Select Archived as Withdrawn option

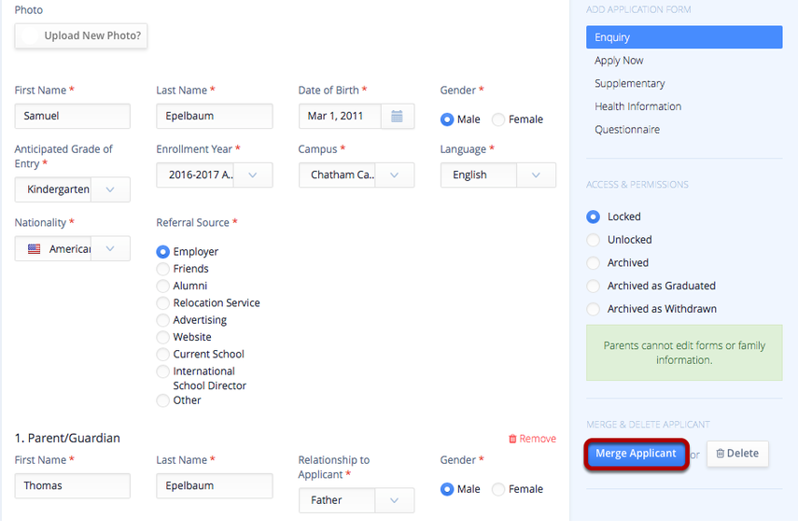pos(593,309)
